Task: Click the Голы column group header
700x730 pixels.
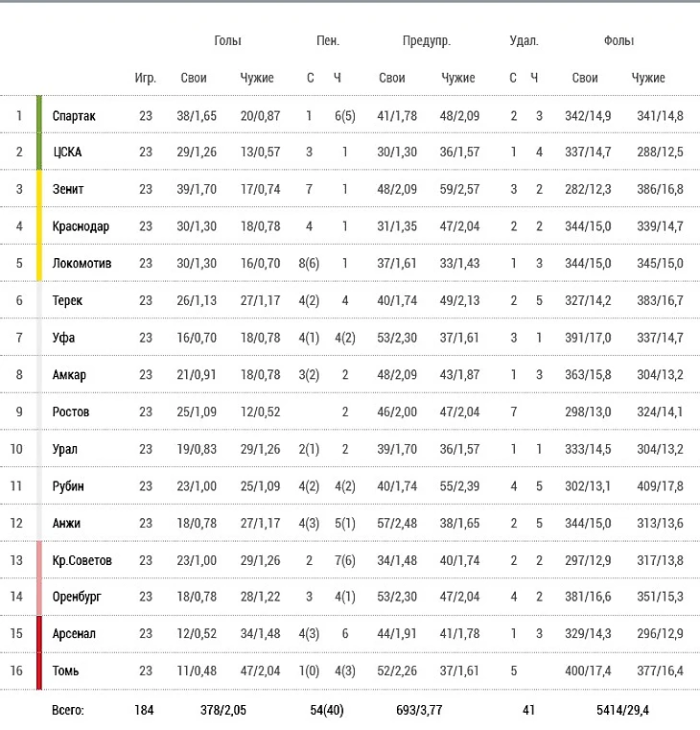Action: [x=227, y=41]
